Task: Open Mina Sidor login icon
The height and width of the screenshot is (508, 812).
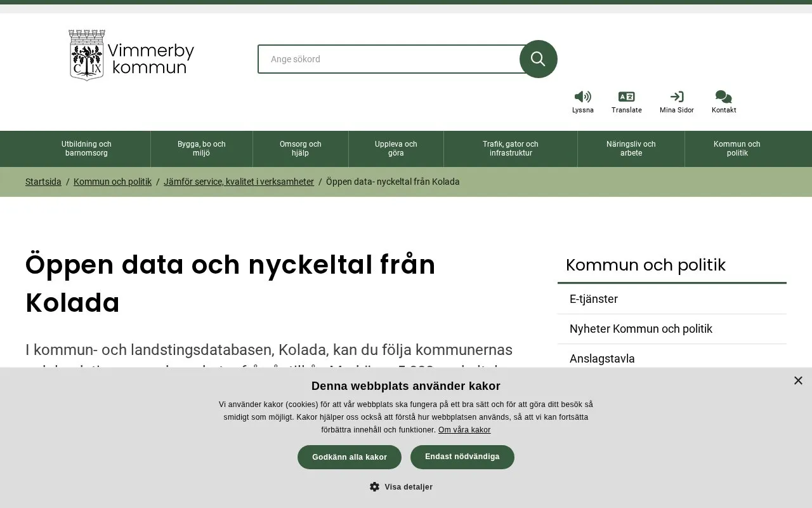Action: [x=676, y=97]
